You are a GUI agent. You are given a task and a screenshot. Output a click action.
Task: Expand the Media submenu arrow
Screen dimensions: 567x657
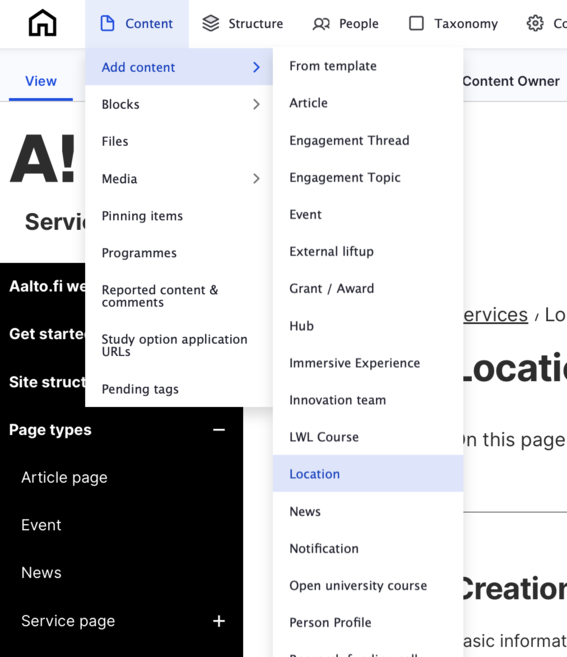click(x=256, y=179)
